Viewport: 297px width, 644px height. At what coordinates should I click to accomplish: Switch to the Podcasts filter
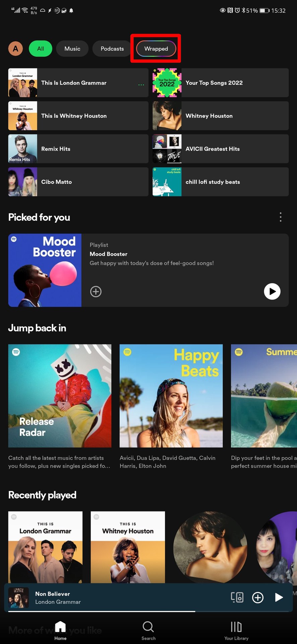tap(112, 49)
